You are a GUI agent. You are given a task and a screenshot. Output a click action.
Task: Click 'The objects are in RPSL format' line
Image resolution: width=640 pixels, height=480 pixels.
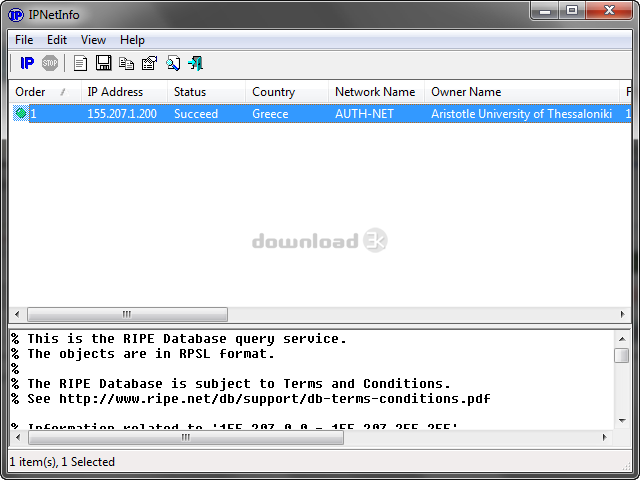point(142,354)
